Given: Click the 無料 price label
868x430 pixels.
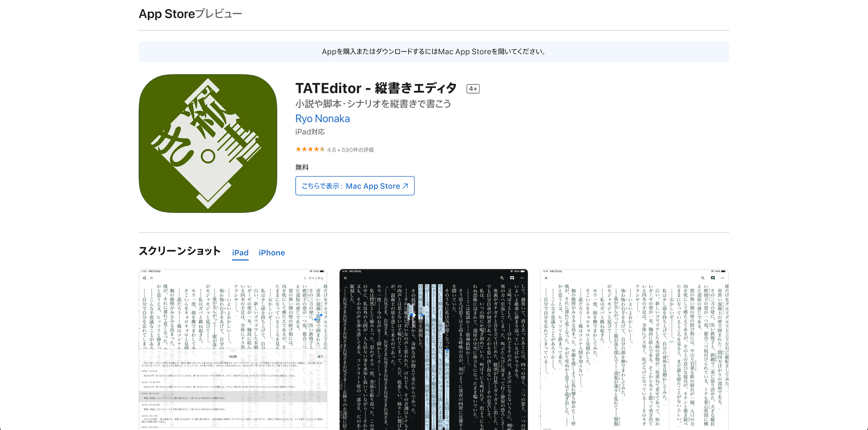Looking at the screenshot, I should (x=302, y=167).
